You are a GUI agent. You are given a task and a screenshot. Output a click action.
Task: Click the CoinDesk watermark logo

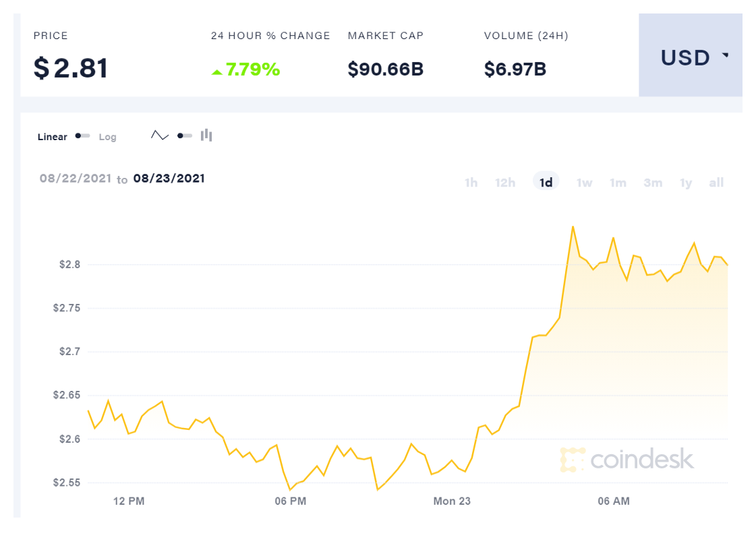[627, 460]
